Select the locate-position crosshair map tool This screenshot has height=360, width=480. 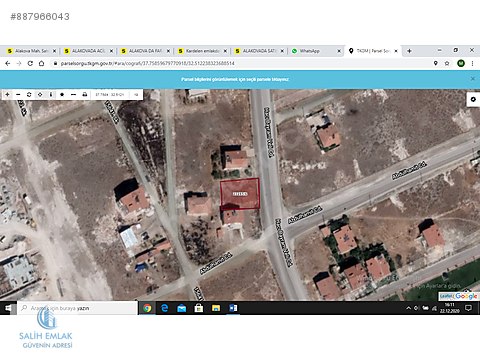click(40, 95)
